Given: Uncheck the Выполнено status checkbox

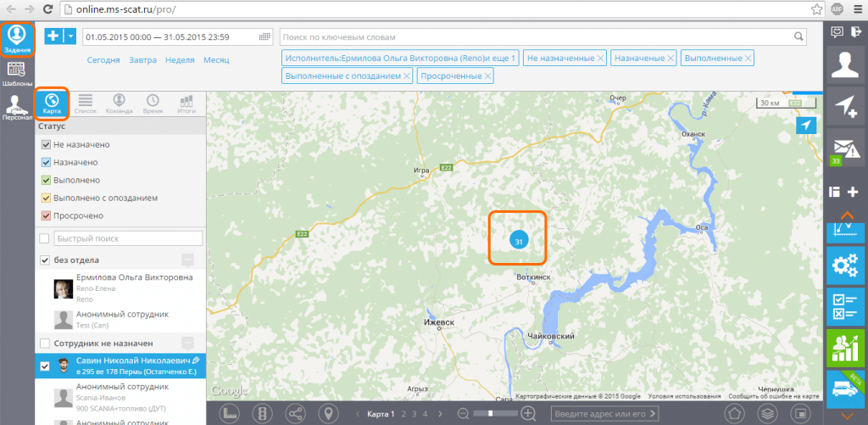Looking at the screenshot, I should point(47,181).
